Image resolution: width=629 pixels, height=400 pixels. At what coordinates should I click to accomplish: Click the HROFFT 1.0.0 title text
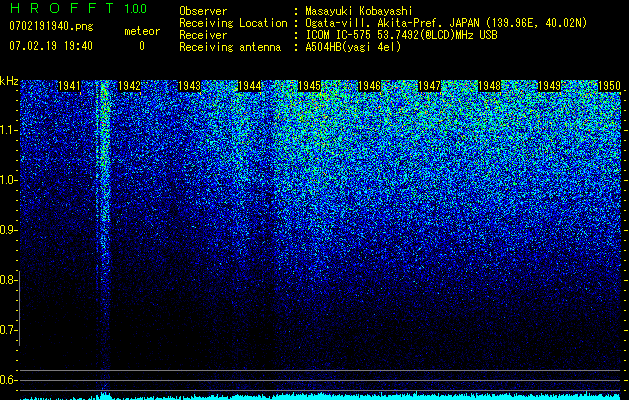coord(78,8)
